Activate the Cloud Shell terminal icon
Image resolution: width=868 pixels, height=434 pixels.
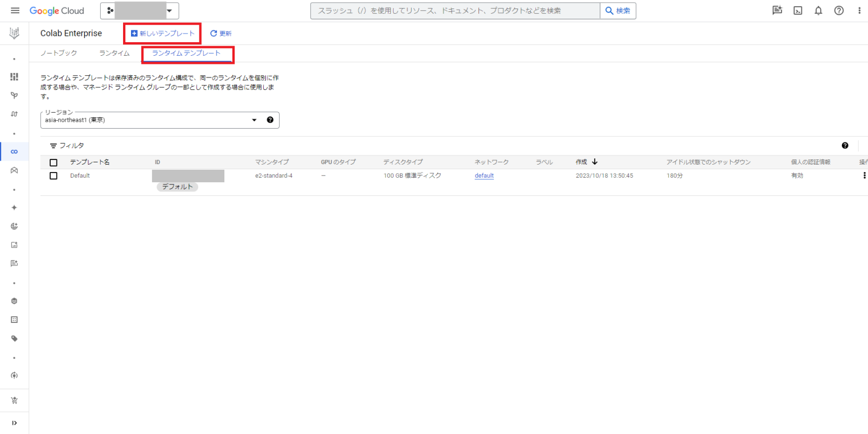click(x=798, y=11)
